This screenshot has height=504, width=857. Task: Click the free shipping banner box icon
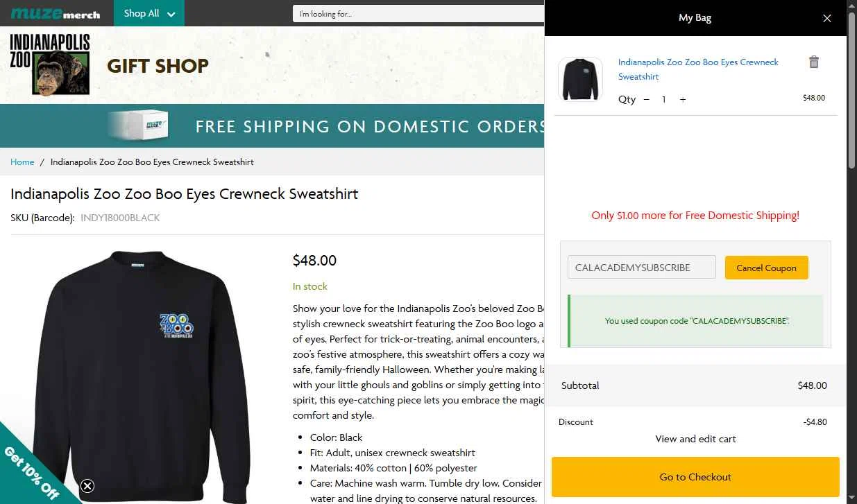[x=142, y=125]
